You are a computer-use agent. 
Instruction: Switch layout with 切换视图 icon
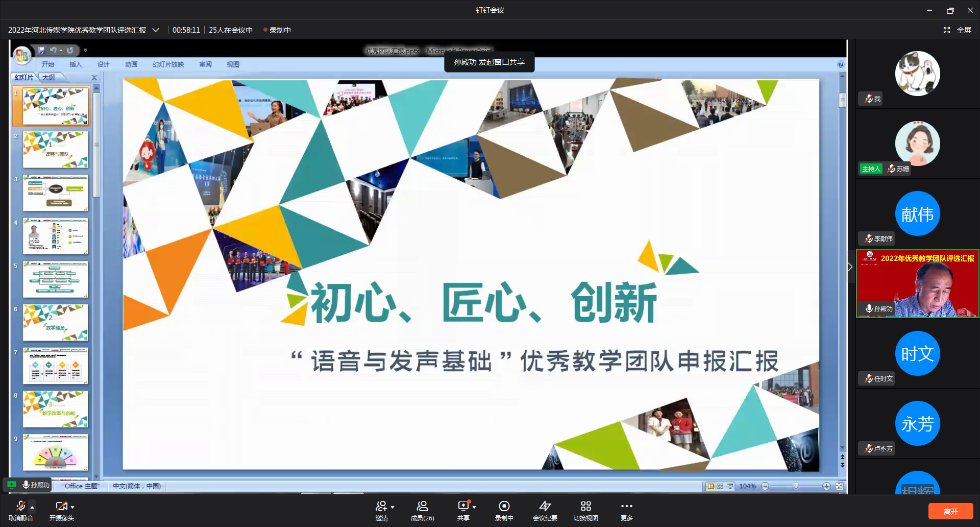(586, 506)
